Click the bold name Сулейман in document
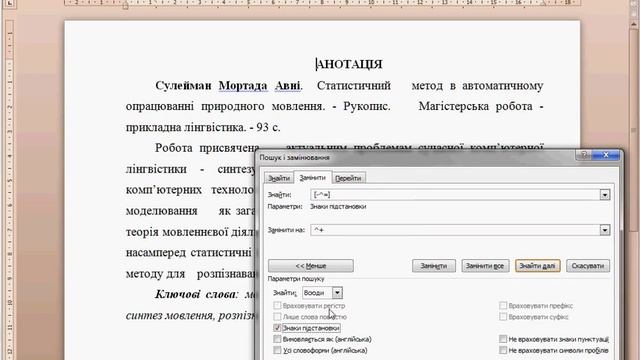The height and width of the screenshot is (360, 640). [183, 86]
